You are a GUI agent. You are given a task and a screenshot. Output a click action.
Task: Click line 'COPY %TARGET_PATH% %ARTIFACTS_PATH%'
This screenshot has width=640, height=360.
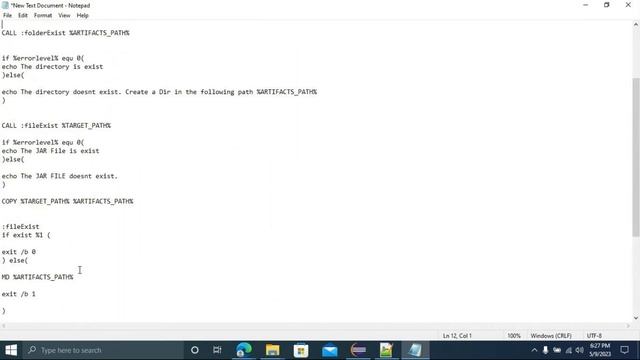point(67,201)
